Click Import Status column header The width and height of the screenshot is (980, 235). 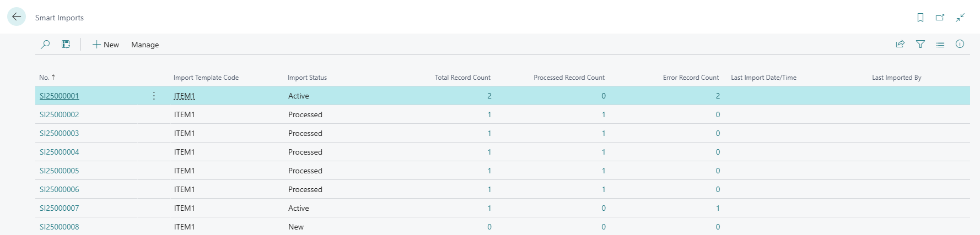coord(307,78)
